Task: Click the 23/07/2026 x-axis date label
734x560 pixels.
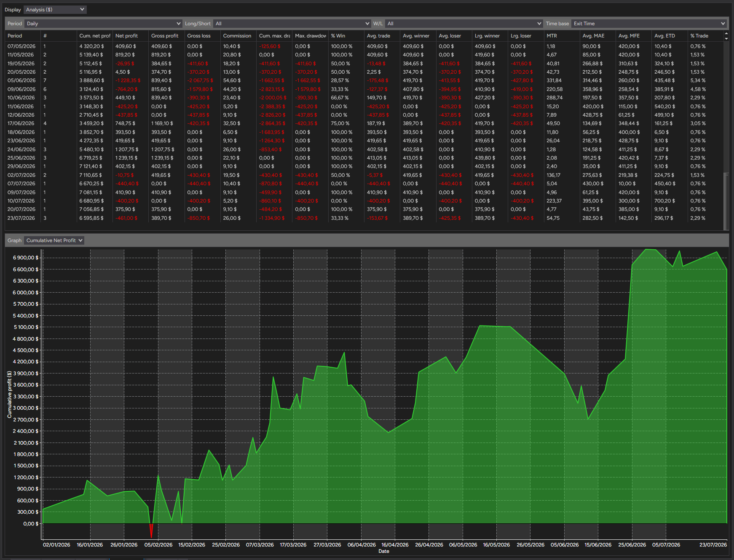Action: click(713, 545)
